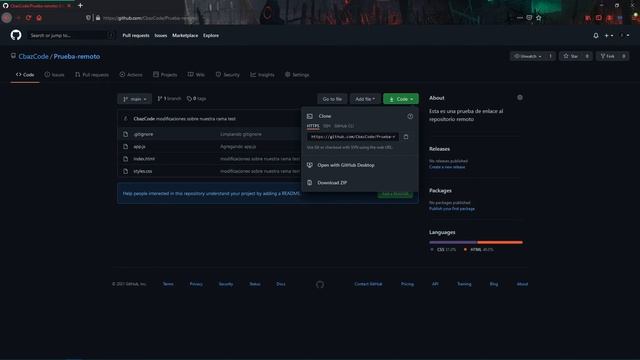Click the CSS language legend entry

point(443,249)
